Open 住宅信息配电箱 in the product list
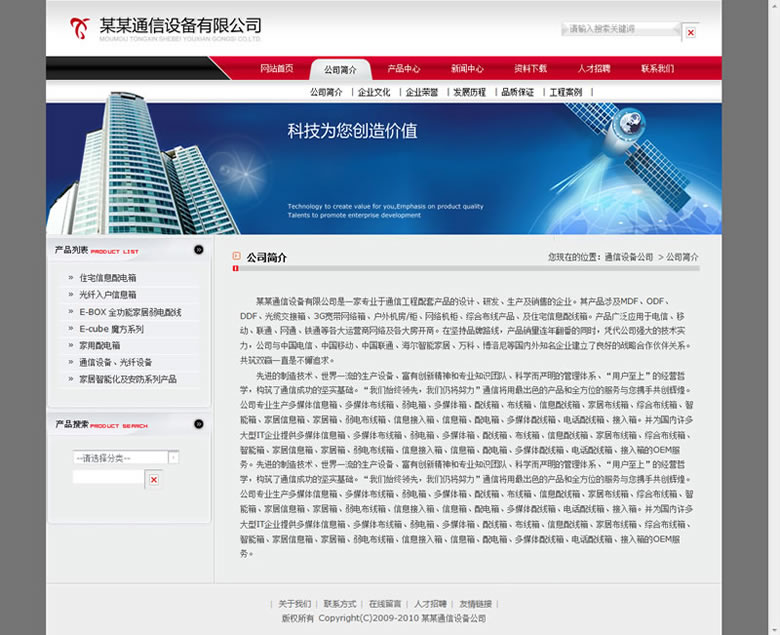Screen dimensions: 780x635 tap(108, 278)
